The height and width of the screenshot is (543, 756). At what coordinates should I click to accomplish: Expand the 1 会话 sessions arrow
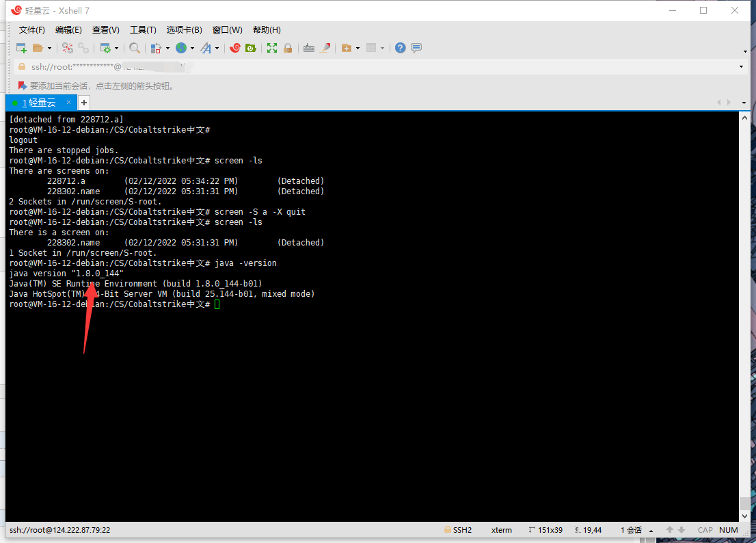point(651,531)
